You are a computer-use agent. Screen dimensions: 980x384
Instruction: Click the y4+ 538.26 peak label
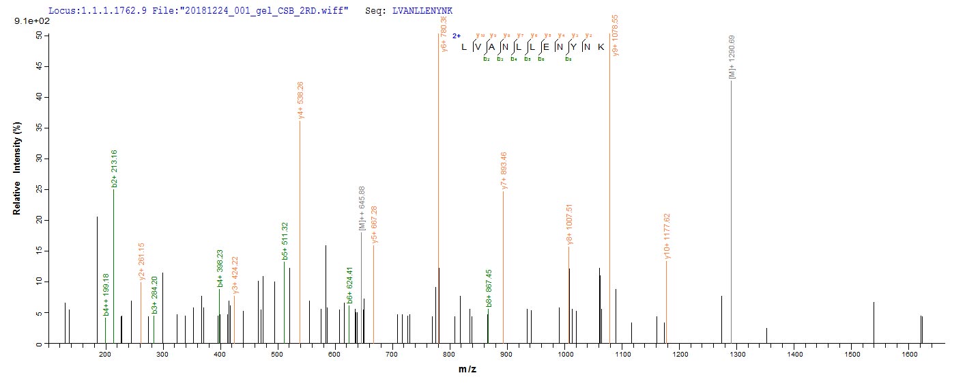[x=300, y=100]
